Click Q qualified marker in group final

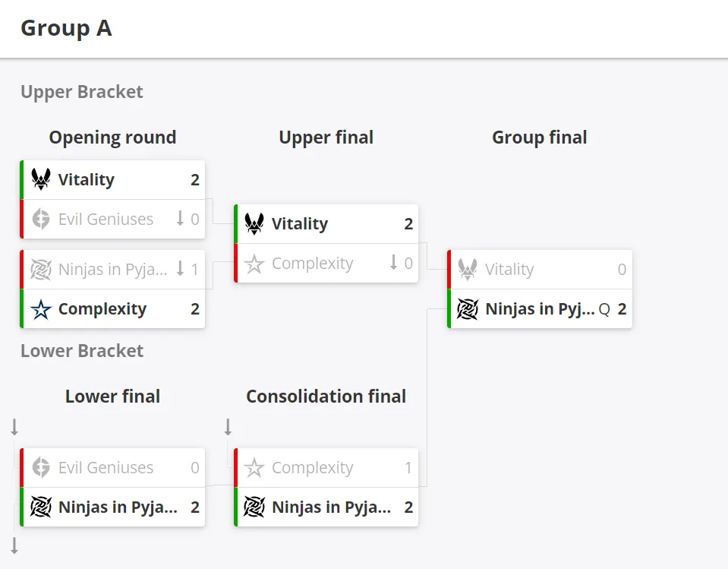[604, 309]
